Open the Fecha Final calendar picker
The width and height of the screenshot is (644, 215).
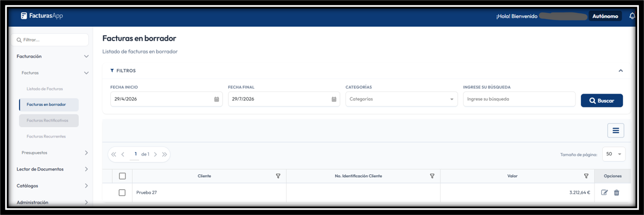point(334,99)
